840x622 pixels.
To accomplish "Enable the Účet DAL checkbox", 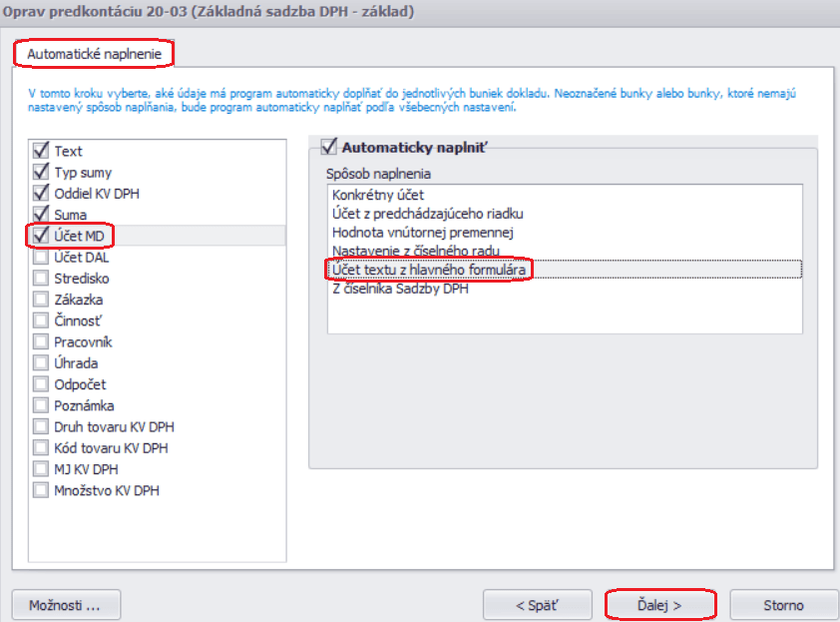I will click(41, 258).
